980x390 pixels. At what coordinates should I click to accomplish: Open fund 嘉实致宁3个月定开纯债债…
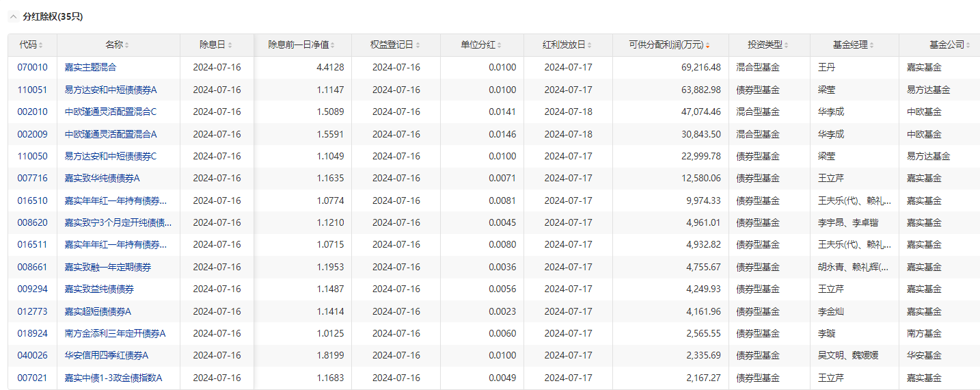[x=118, y=222]
